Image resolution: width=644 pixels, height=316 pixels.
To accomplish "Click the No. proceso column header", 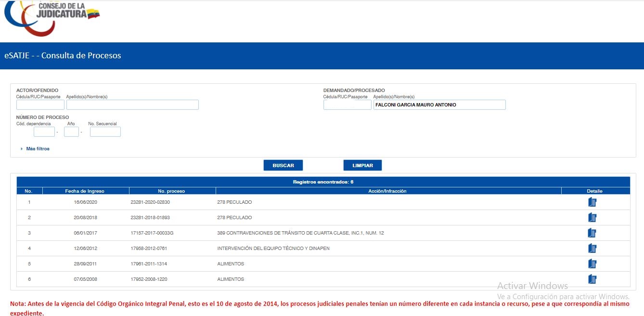I will pos(171,191).
